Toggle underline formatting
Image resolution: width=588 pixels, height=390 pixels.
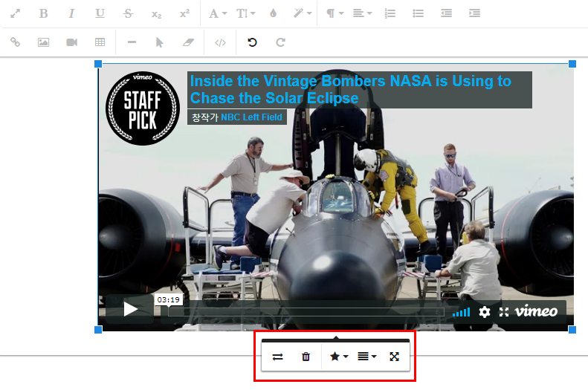100,13
